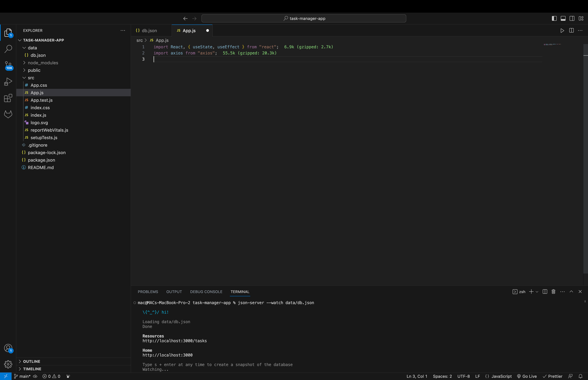Open the Manage gear icon

click(x=8, y=364)
